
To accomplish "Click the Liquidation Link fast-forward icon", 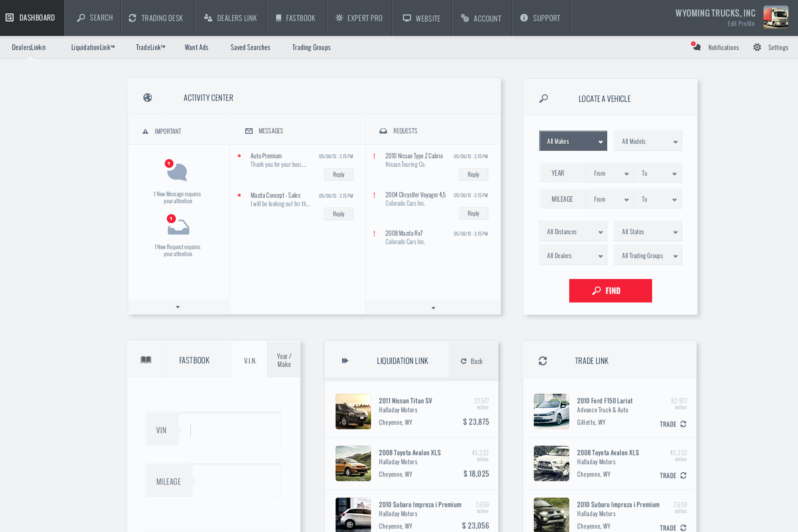I will pyautogui.click(x=345, y=361).
